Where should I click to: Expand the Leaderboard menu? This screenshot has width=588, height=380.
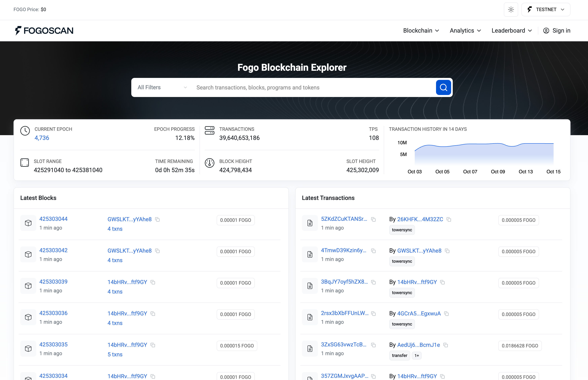tap(511, 31)
